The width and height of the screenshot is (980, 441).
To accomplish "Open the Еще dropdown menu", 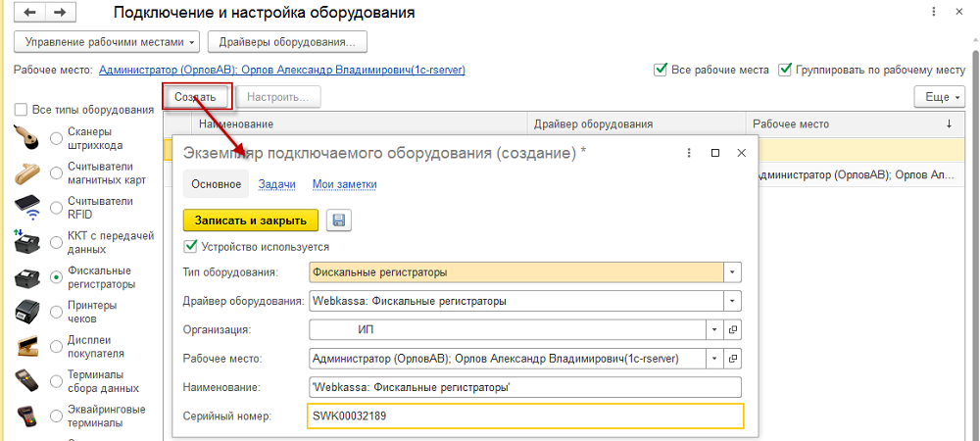I will point(940,97).
